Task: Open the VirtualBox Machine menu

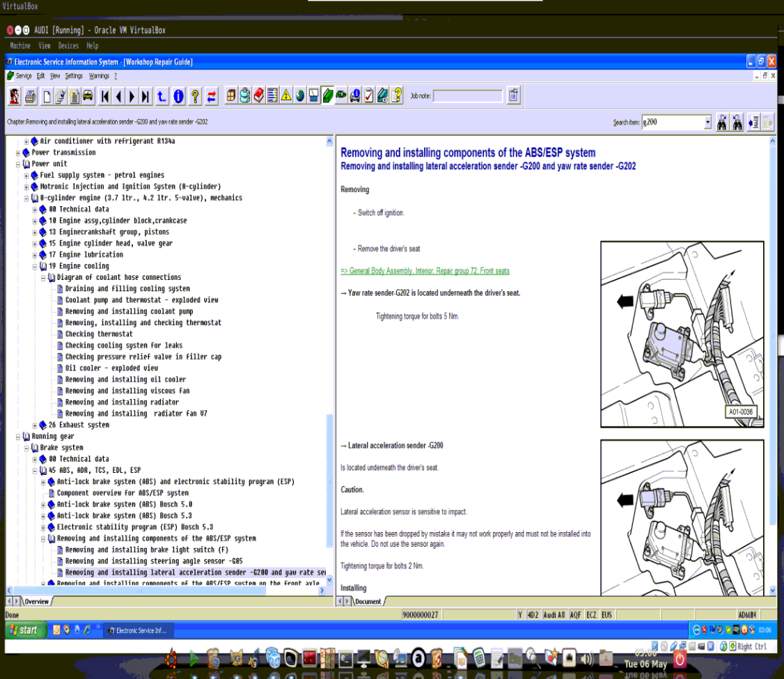Action: 20,46
